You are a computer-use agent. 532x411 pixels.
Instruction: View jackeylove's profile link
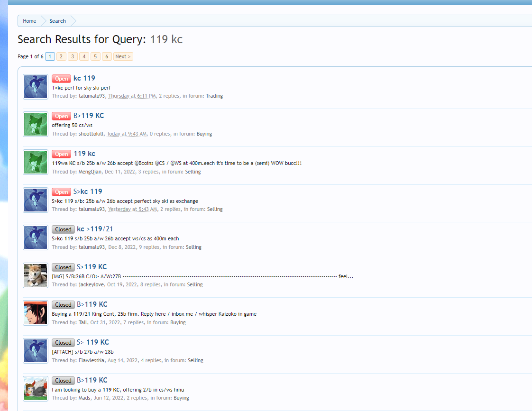click(x=91, y=284)
